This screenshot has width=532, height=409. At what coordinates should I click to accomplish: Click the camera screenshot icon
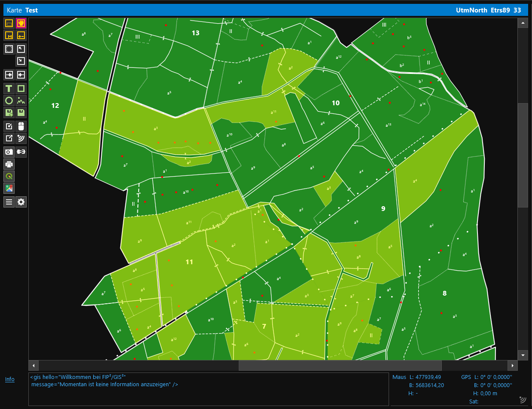[9, 152]
